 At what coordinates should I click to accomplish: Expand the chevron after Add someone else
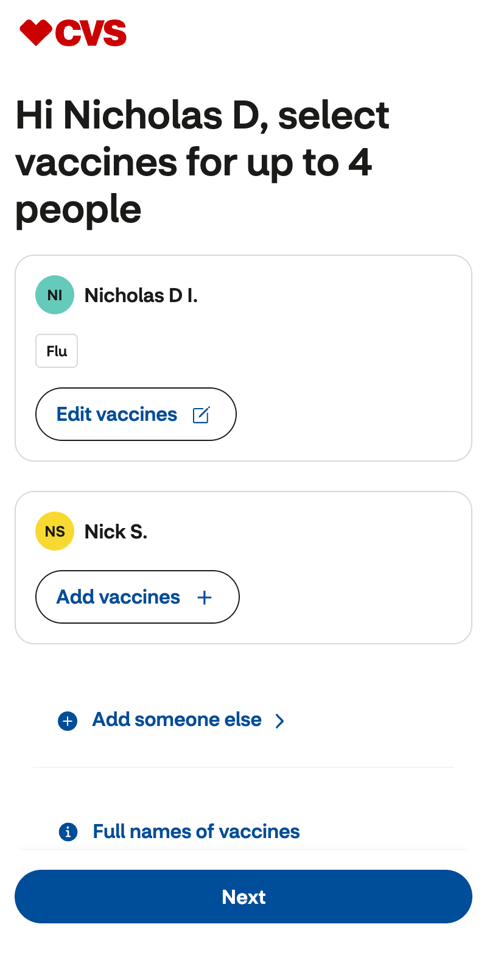279,721
